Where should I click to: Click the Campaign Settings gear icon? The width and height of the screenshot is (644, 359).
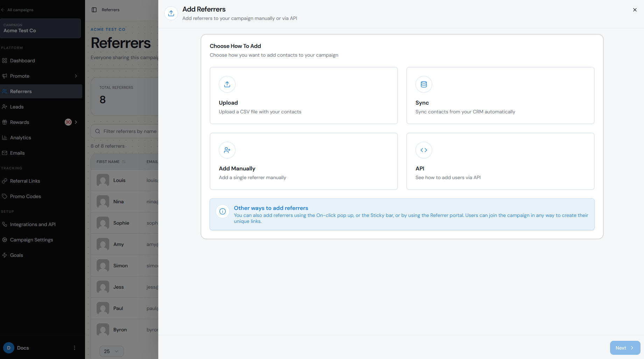coord(5,240)
